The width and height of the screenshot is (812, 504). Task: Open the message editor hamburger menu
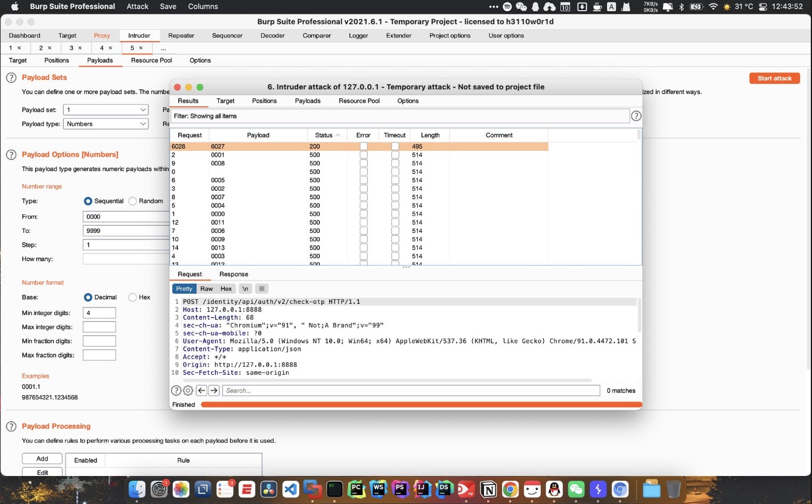[262, 289]
